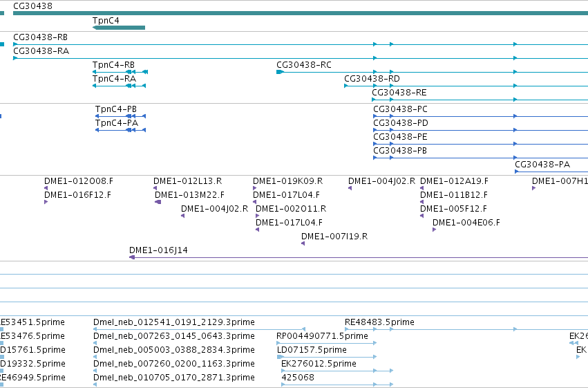The height and width of the screenshot is (388, 588).
Task: Select transcript TpnC4-RB
Action: tap(120, 72)
